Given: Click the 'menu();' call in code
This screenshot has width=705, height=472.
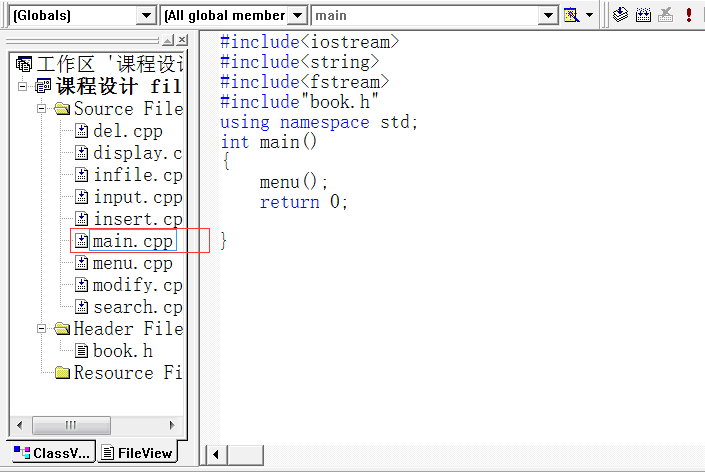Looking at the screenshot, I should click(293, 183).
